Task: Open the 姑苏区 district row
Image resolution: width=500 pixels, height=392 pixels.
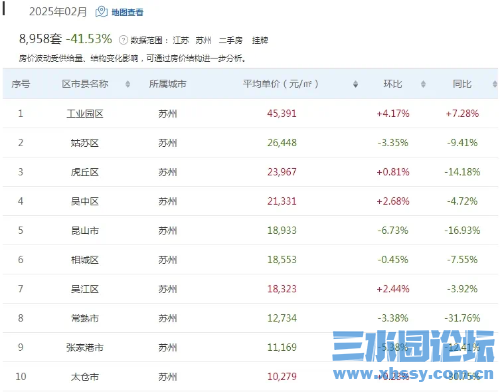Action: coord(250,143)
